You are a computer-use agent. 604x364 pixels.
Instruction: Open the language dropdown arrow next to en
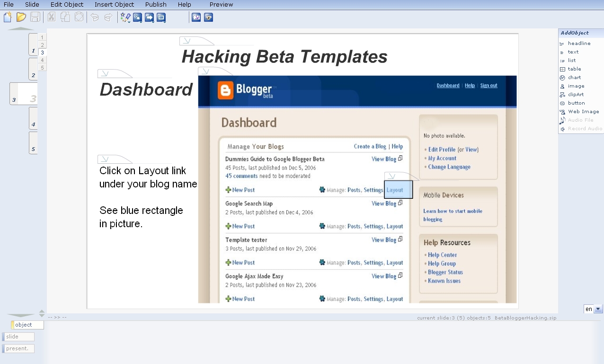(598, 309)
